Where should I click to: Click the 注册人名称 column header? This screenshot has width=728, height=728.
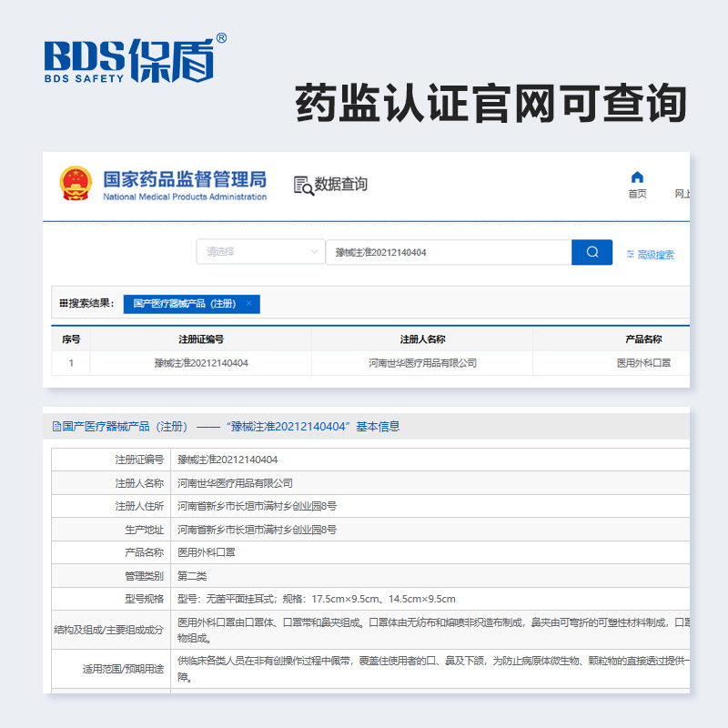click(x=422, y=339)
